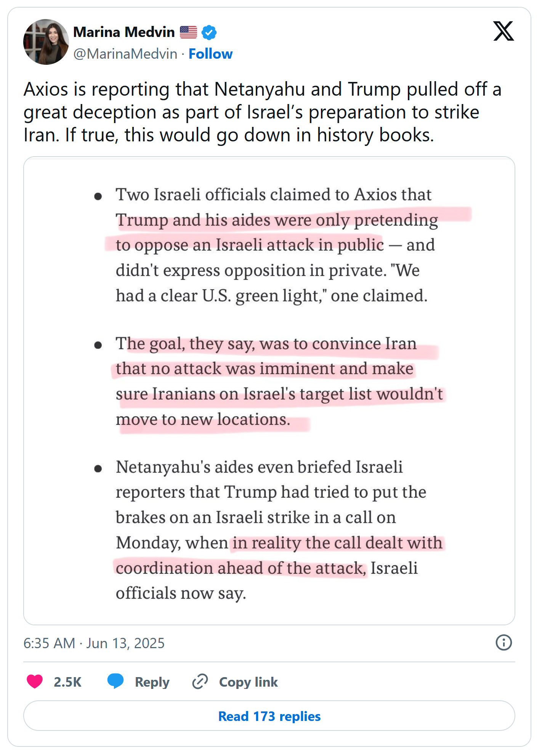Open the embedded Axios article screenshot
542x756 pixels.
269,391
